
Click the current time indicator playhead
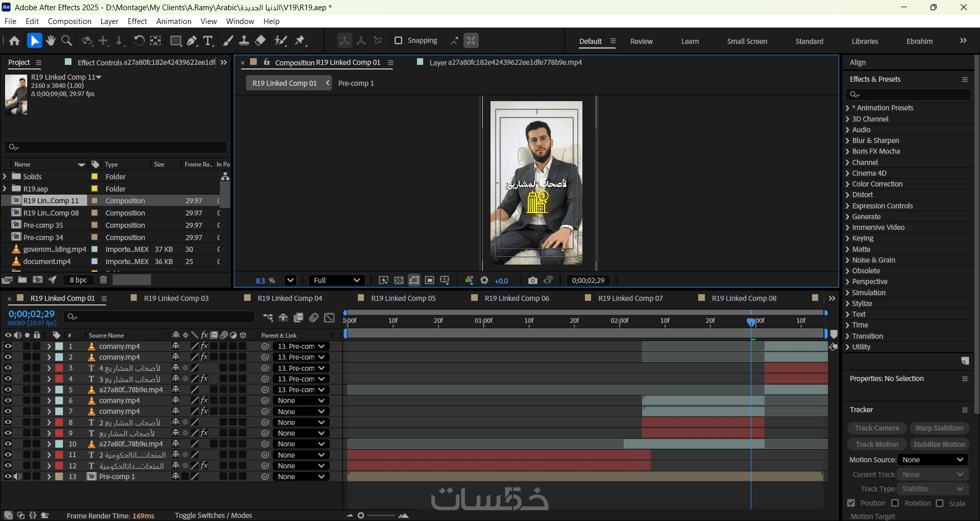tap(751, 322)
